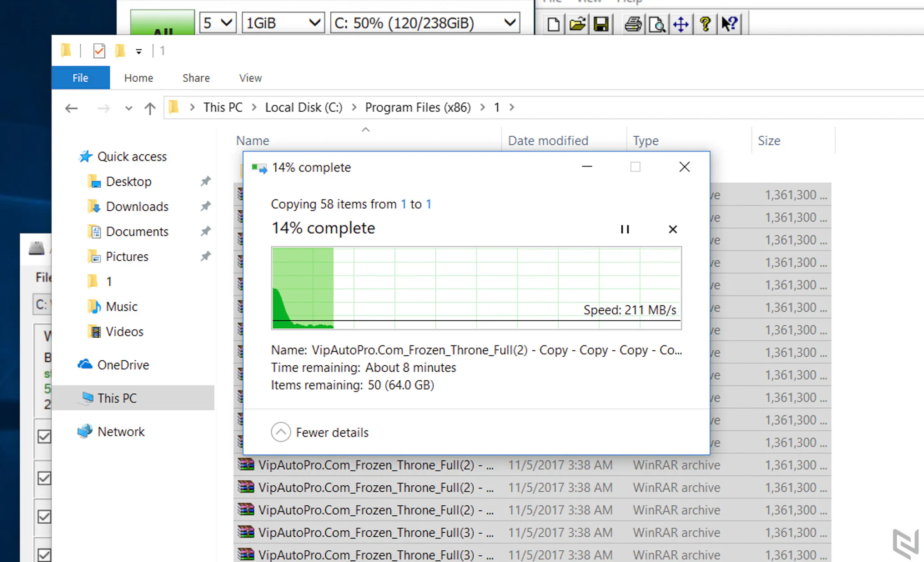Go back with the Explorer back arrow
This screenshot has height=562, width=924.
71,108
